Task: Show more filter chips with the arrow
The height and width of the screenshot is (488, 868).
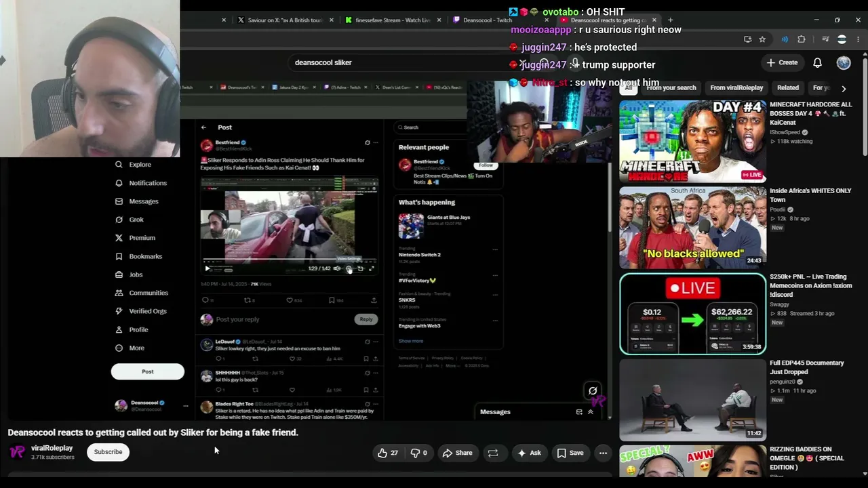Action: (844, 88)
